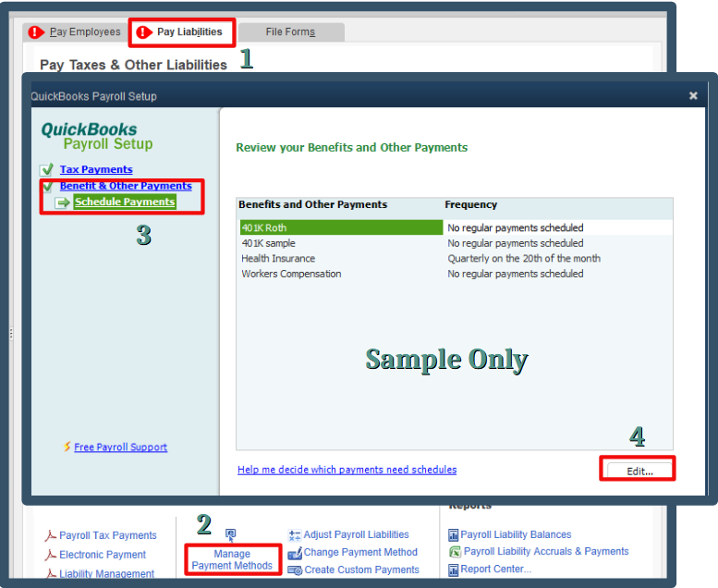Open the Free Payroll Support link
This screenshot has width=718, height=588.
click(x=120, y=447)
